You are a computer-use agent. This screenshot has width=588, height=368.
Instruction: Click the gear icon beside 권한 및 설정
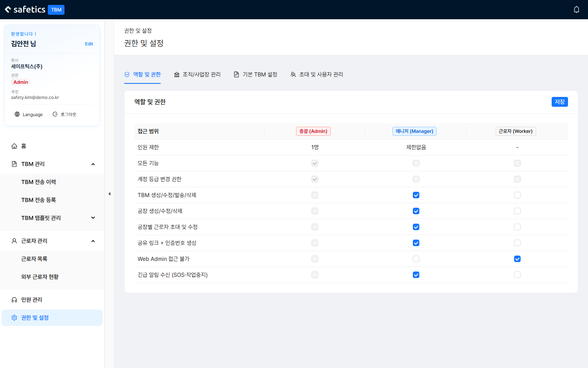click(14, 318)
